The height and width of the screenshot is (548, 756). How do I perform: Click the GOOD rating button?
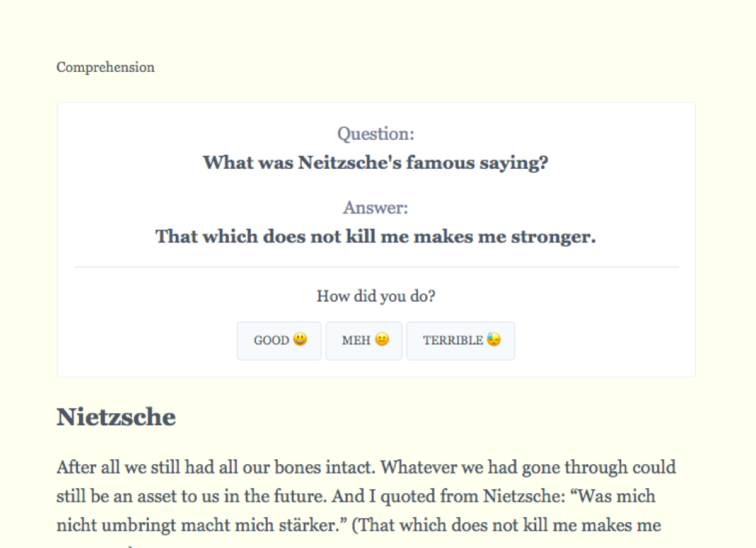(x=279, y=341)
